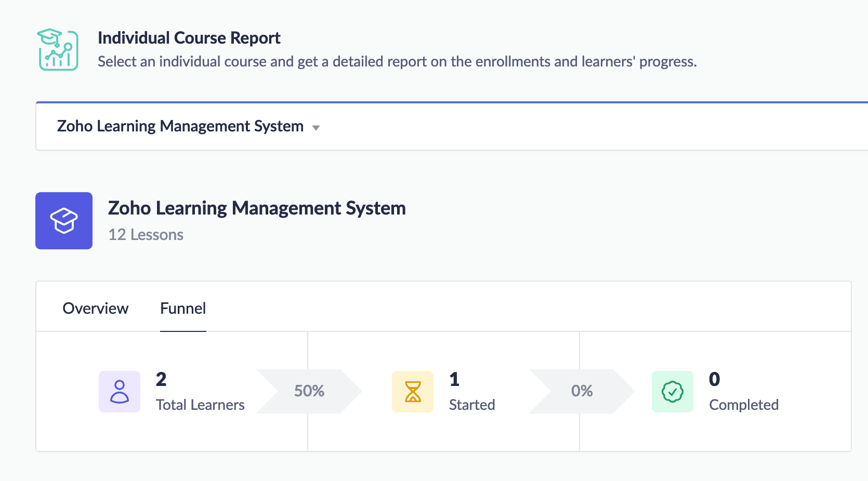Click the Completed checkmark badge icon
The image size is (868, 481).
pos(673,392)
